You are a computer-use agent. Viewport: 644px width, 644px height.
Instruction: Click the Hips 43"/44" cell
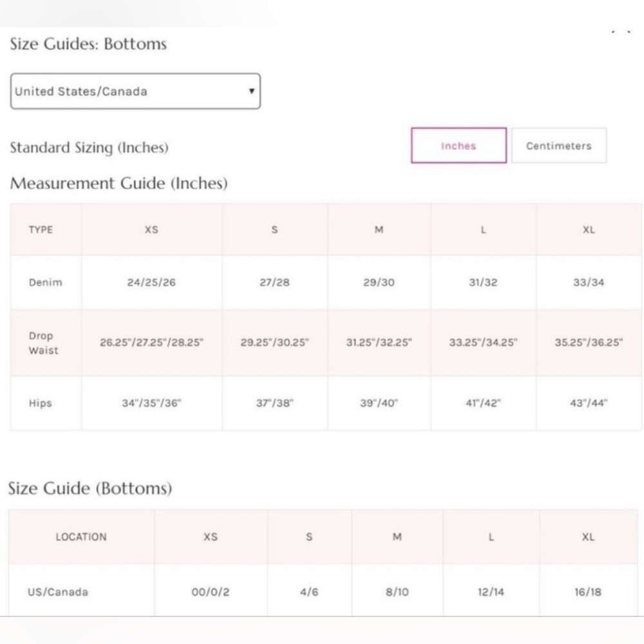click(589, 404)
